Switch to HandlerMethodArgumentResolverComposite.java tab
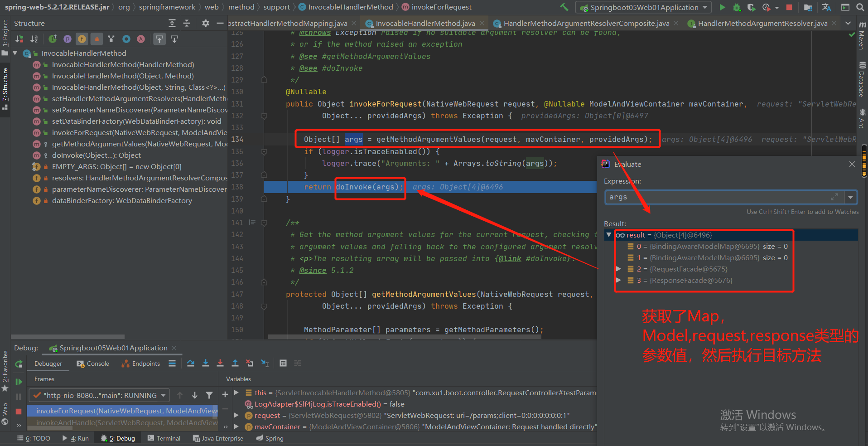Viewport: 868px width, 446px height. [x=586, y=23]
